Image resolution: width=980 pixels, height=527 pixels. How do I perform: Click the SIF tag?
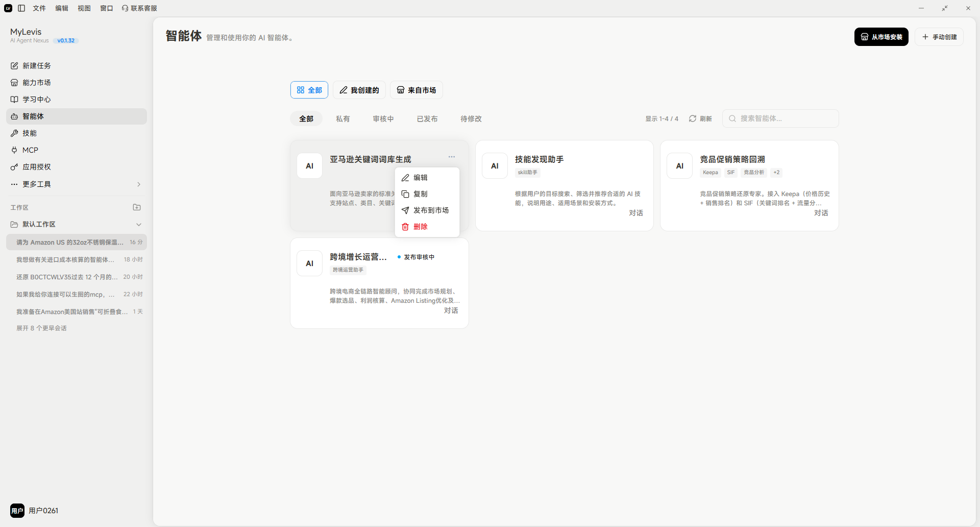pyautogui.click(x=731, y=173)
